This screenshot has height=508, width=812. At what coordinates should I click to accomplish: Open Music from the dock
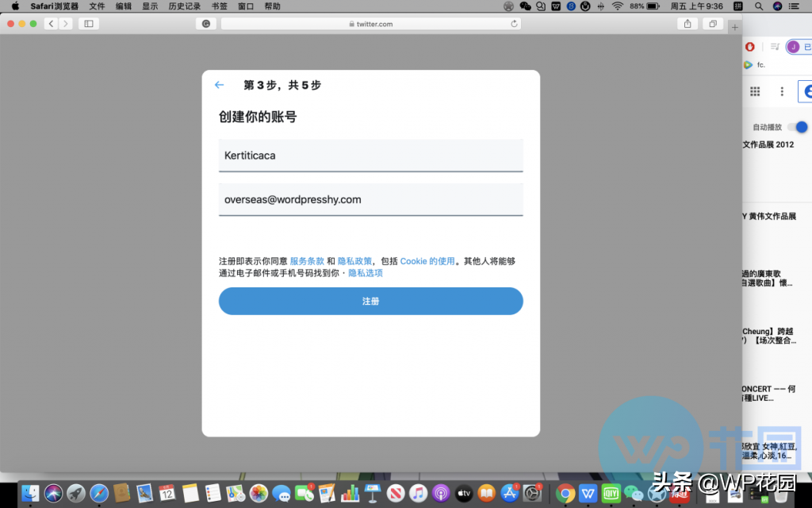pos(418,493)
